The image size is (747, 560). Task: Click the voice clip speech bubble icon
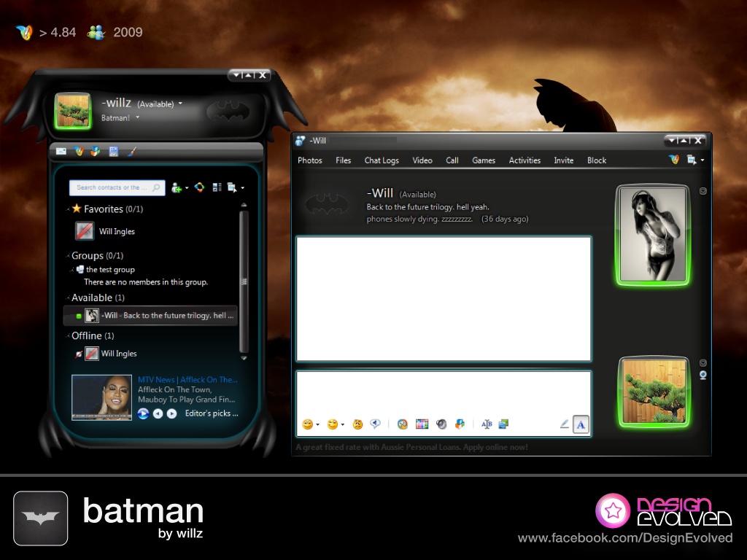(376, 424)
